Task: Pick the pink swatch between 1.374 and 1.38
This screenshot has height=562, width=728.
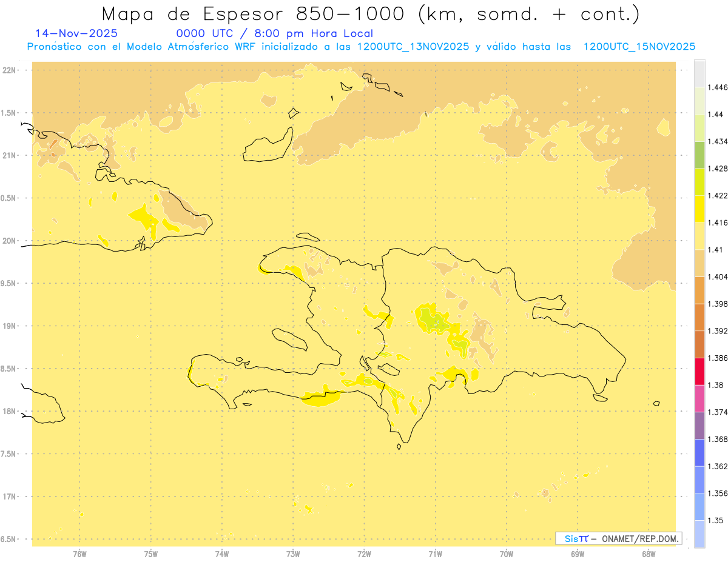Action: (699, 399)
